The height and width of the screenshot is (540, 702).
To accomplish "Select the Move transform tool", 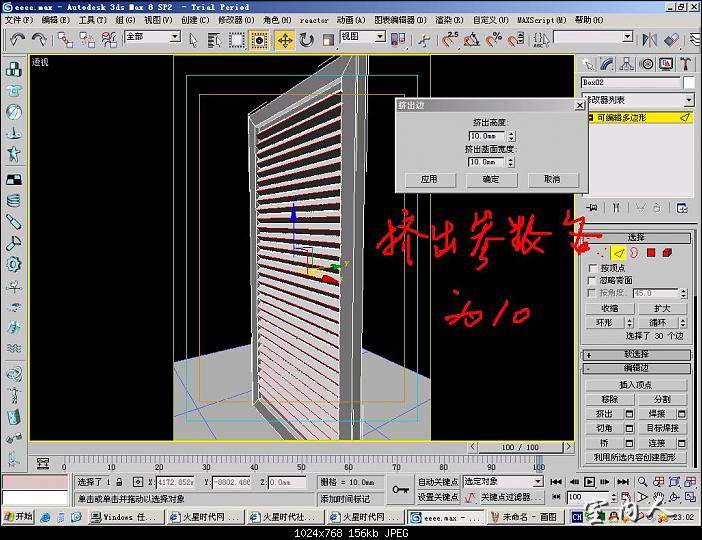I will tap(285, 39).
